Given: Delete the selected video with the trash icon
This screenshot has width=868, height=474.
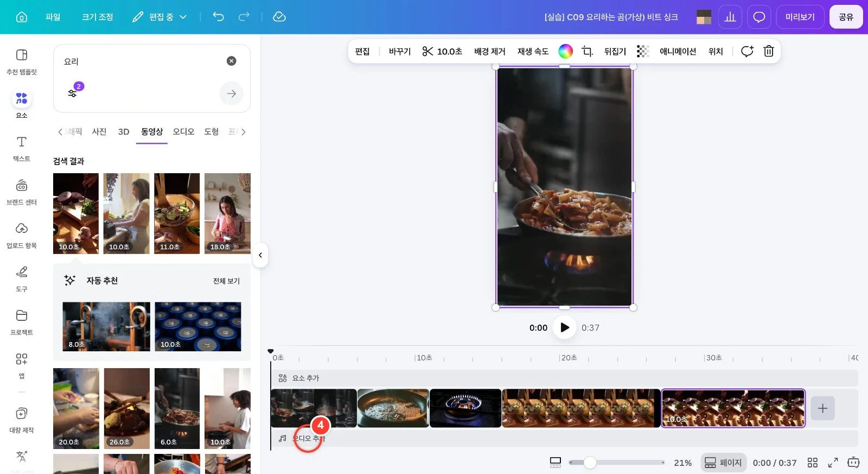Looking at the screenshot, I should [x=769, y=51].
